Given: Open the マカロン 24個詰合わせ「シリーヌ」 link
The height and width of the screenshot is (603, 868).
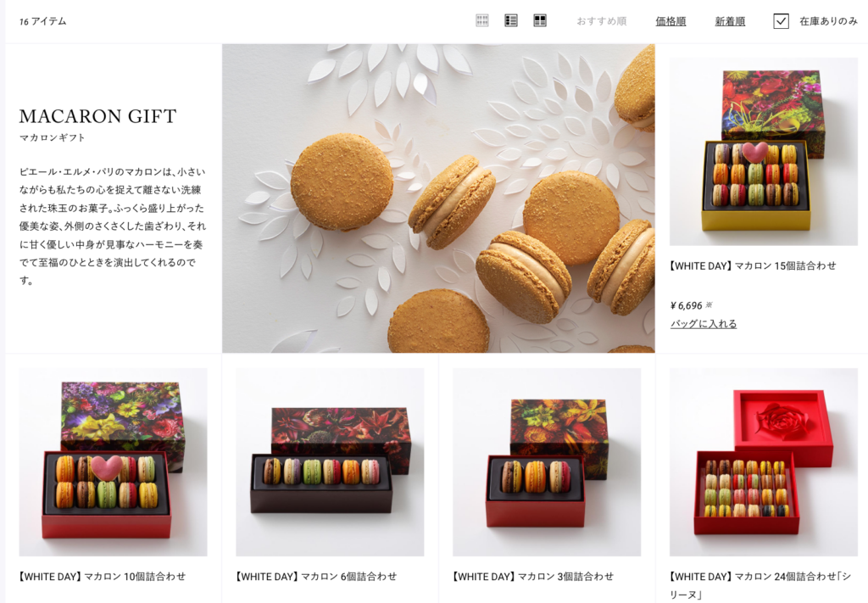Looking at the screenshot, I should (x=760, y=585).
